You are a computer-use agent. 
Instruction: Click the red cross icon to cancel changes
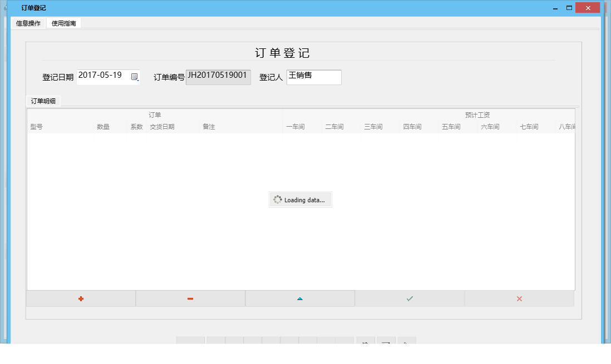tap(519, 298)
